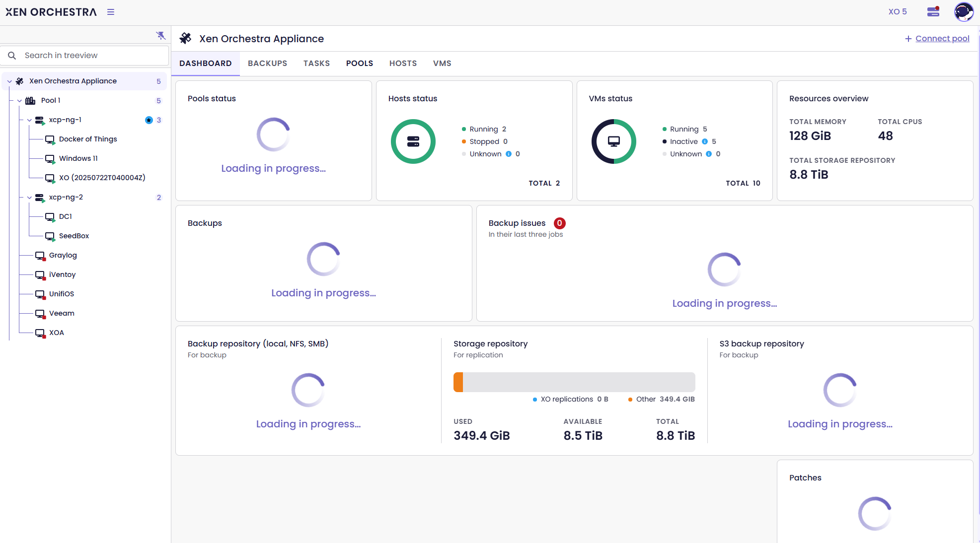980x543 pixels.
Task: Click the halted Graylog VM icon
Action: pos(40,256)
